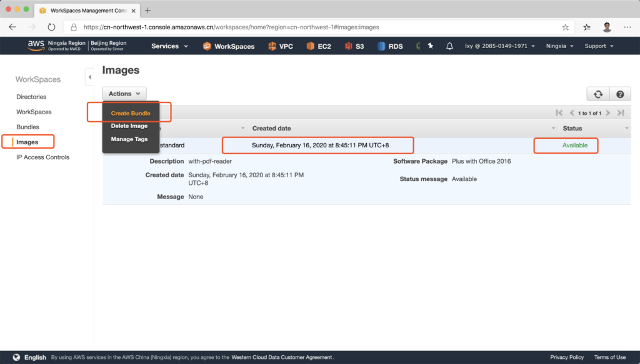Image resolution: width=640 pixels, height=364 pixels.
Task: Select Create Bundle from Actions menu
Action: (130, 113)
